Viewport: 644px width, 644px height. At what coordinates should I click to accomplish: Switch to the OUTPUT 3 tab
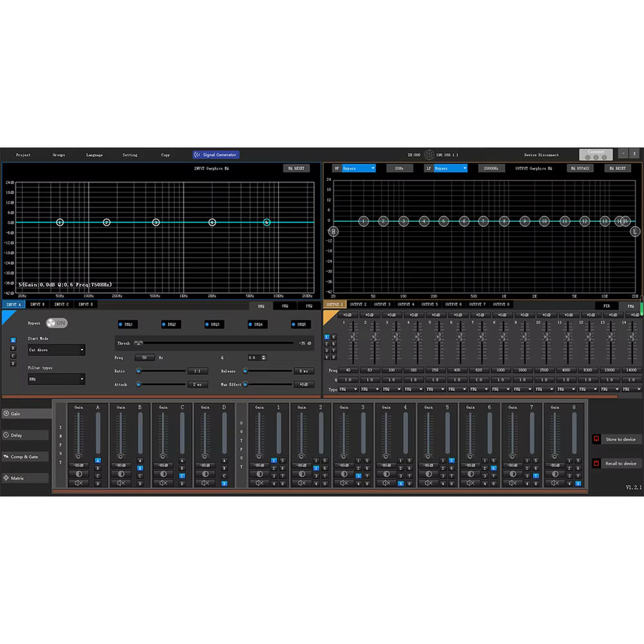pyautogui.click(x=382, y=304)
